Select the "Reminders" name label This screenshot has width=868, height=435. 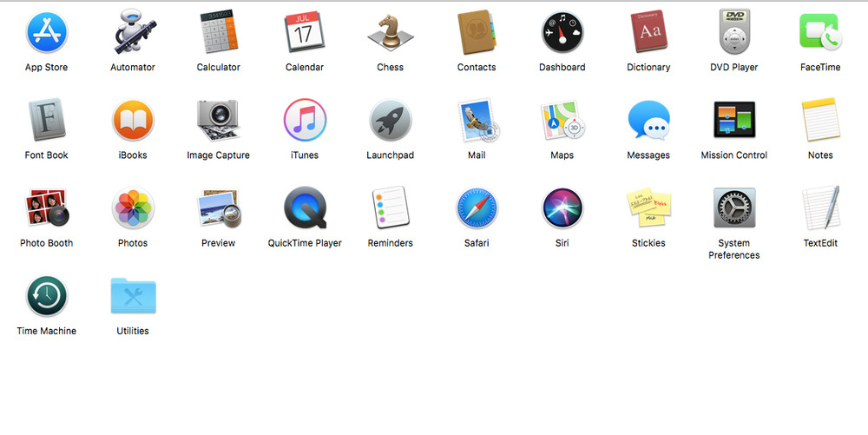(x=391, y=243)
